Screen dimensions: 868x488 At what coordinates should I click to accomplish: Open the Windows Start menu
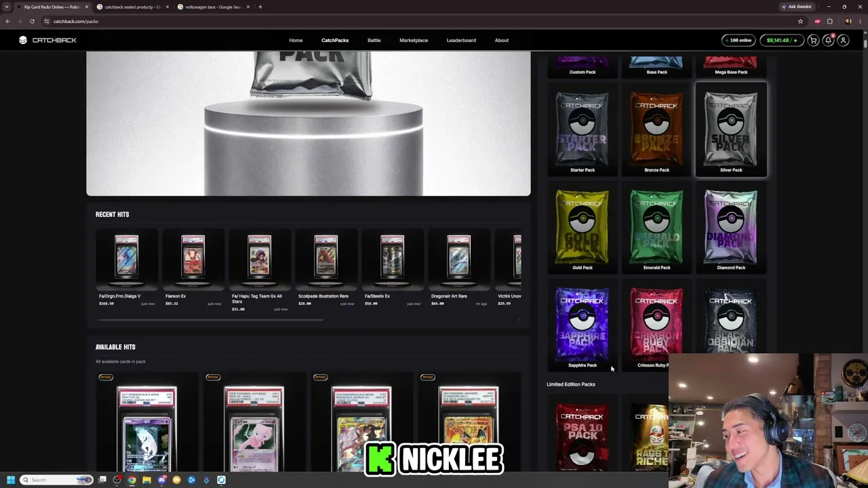(10, 480)
